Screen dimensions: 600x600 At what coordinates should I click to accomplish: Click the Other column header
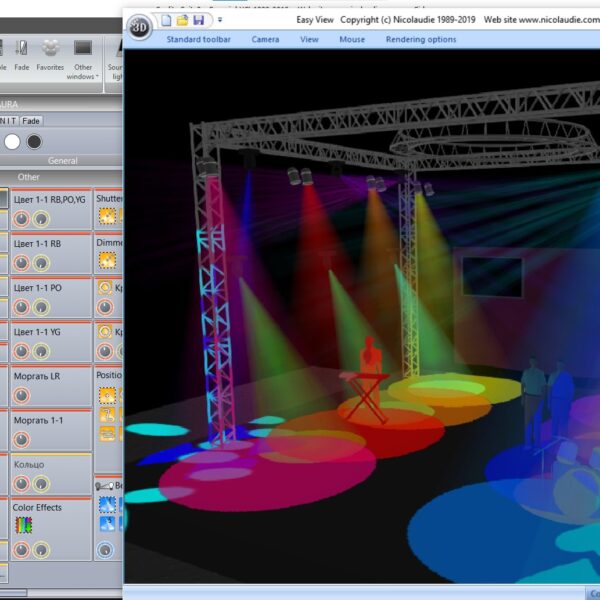28,177
